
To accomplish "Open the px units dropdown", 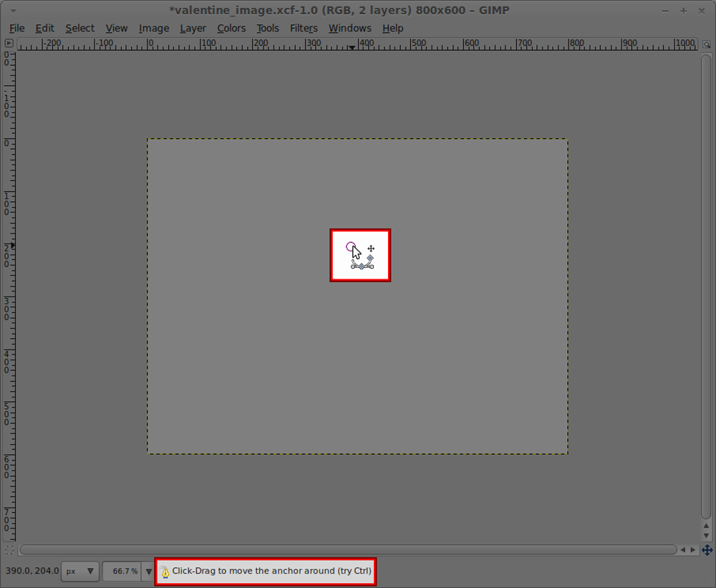I will (79, 572).
